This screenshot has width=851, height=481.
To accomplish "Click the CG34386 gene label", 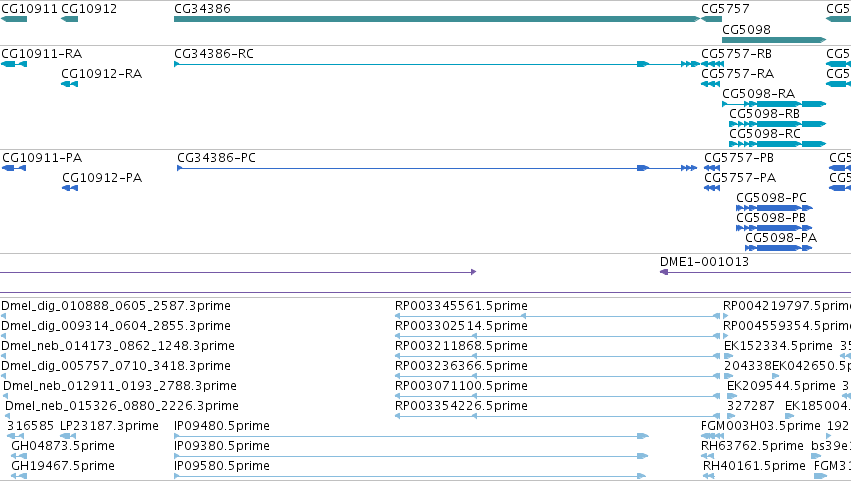I will coord(202,9).
